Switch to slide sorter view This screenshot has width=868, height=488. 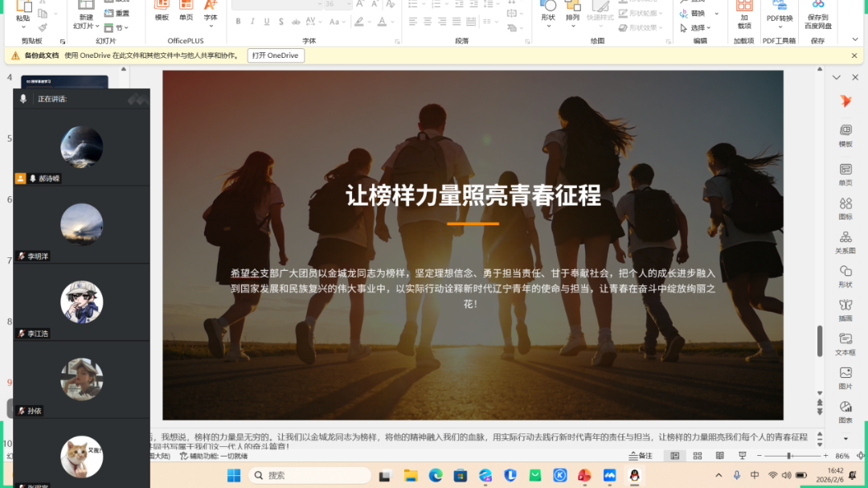[x=697, y=456]
